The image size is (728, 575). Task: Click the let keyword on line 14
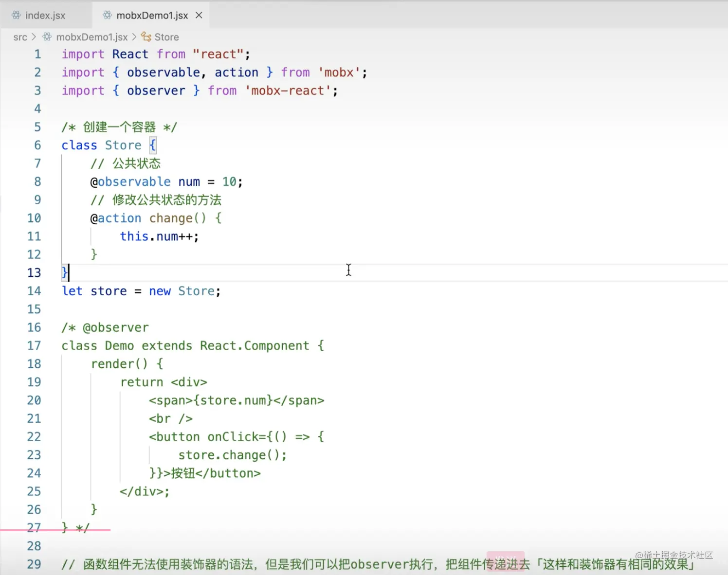pos(72,291)
